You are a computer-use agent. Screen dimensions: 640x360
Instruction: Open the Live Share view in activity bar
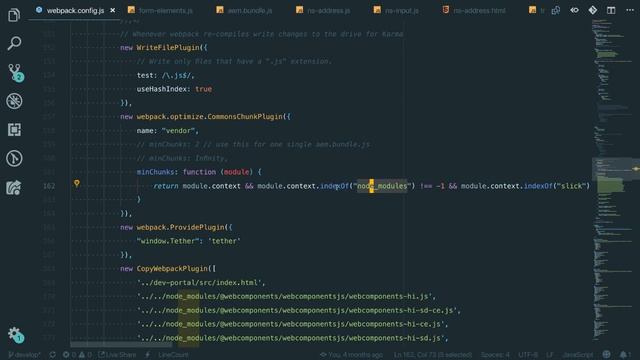pos(14,187)
